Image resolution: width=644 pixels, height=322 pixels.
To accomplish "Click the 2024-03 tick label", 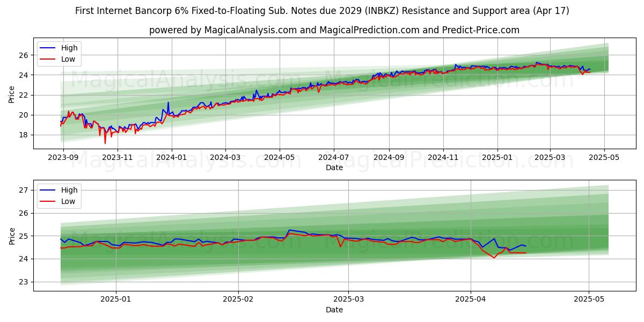I will [225, 157].
